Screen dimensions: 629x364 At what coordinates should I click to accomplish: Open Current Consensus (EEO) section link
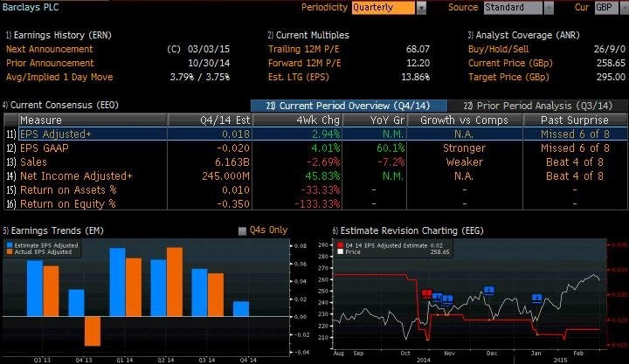point(60,105)
